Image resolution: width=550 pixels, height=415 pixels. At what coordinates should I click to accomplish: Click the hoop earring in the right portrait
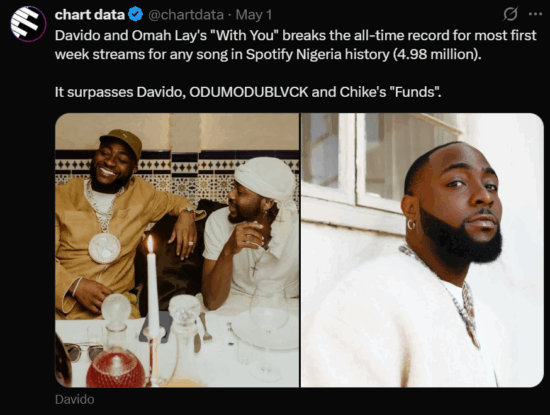click(411, 224)
